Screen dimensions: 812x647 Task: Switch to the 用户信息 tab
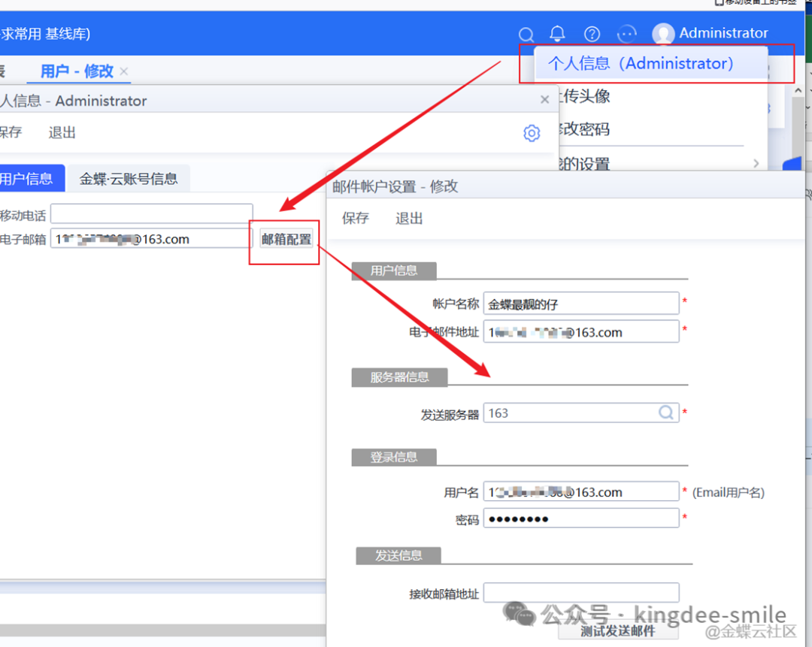tap(27, 179)
